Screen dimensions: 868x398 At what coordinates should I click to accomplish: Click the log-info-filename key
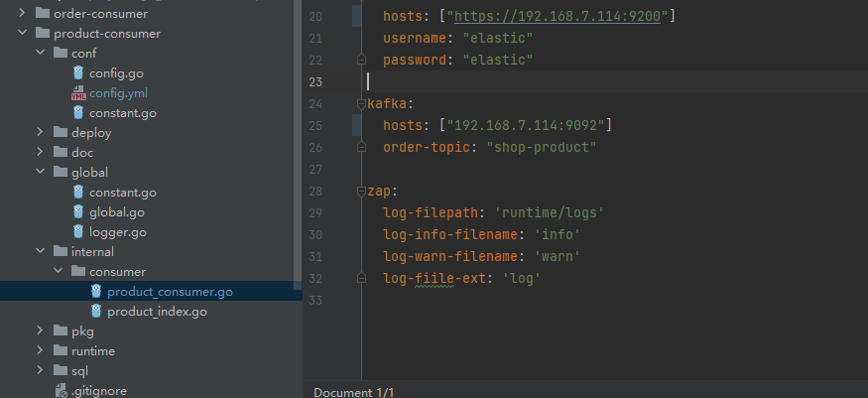pyautogui.click(x=450, y=234)
